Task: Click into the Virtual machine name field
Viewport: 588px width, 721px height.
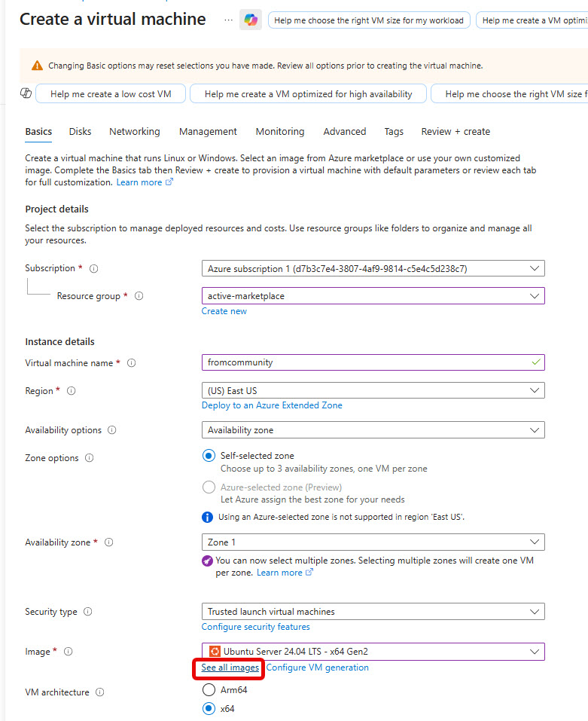Action: 373,362
